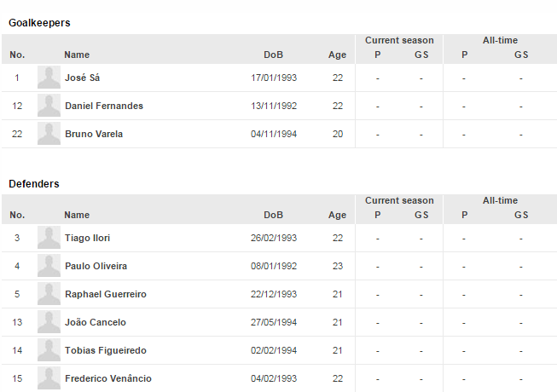
Task: Go to Paulo Oliveira's profile
Action: coord(96,266)
